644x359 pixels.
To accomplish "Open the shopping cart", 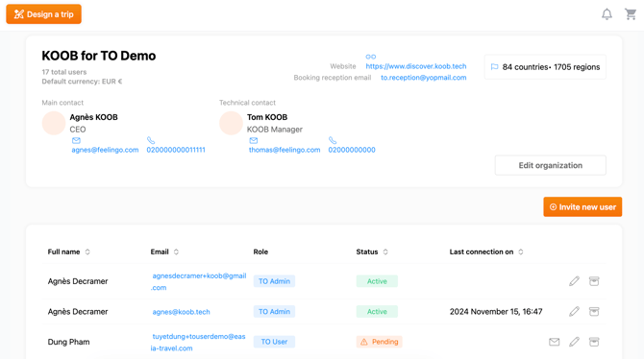I will (631, 14).
